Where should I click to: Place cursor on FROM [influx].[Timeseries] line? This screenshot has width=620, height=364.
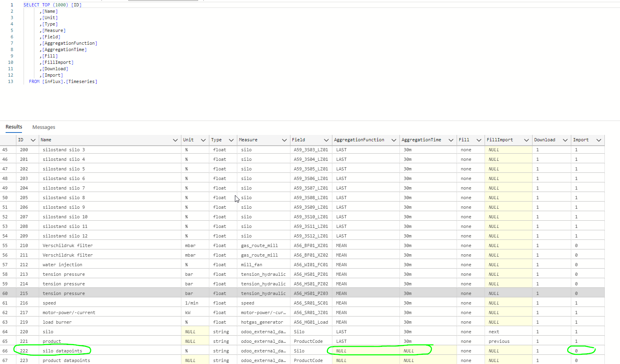tap(63, 81)
